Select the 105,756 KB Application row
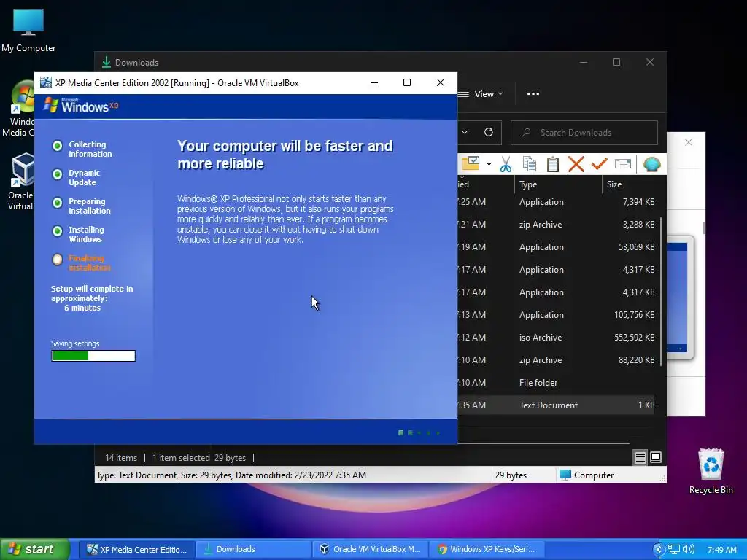 point(556,315)
